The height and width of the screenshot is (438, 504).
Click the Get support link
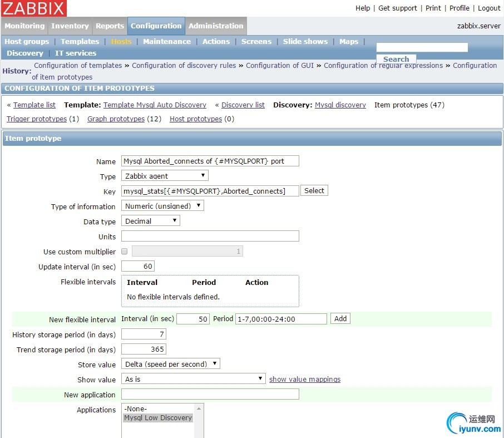pos(397,8)
